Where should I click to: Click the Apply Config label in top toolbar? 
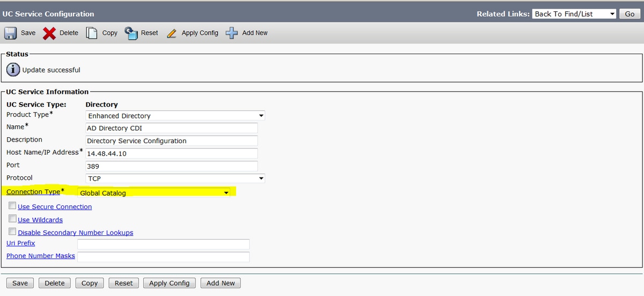pyautogui.click(x=200, y=33)
